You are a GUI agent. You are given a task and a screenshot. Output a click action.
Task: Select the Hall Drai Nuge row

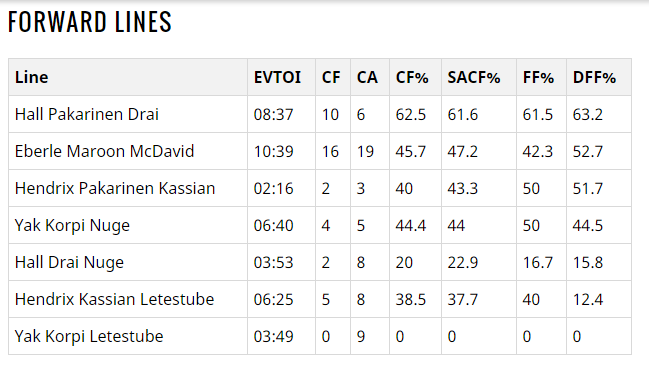[320, 262]
